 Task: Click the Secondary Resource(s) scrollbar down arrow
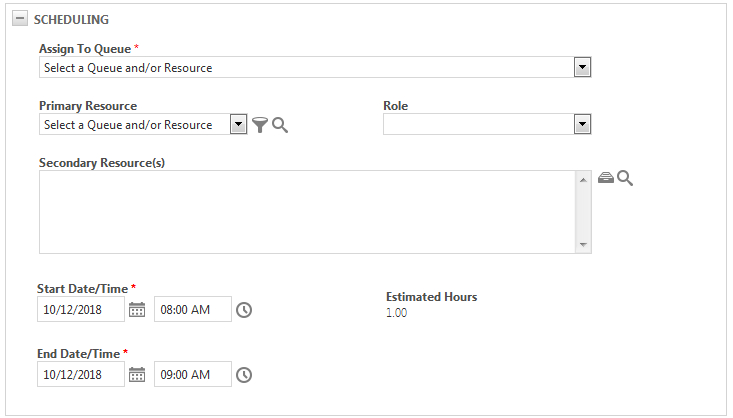[583, 245]
